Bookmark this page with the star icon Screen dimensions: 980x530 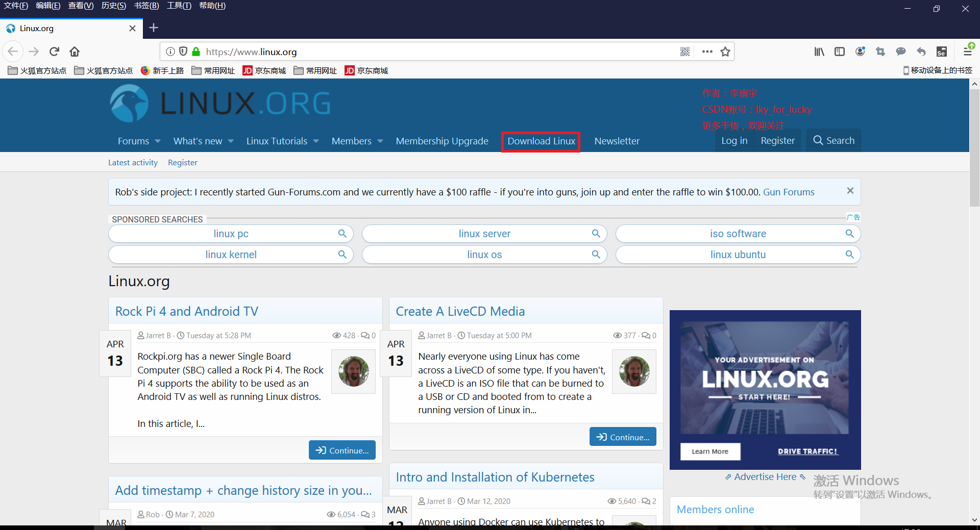tap(725, 52)
